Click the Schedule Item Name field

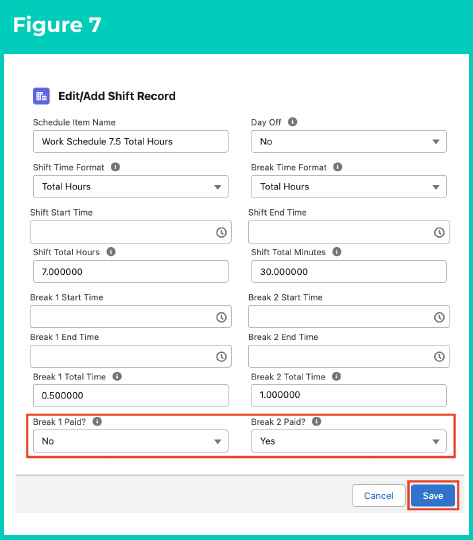tap(131, 142)
